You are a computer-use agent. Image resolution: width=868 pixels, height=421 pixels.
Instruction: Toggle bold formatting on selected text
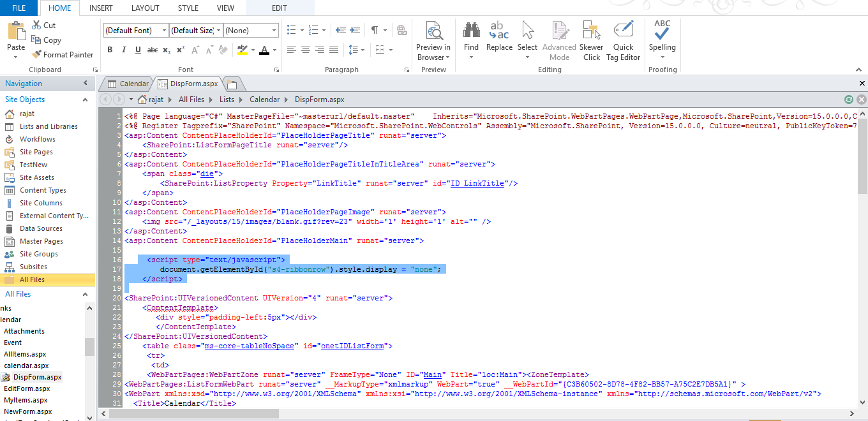pos(109,49)
